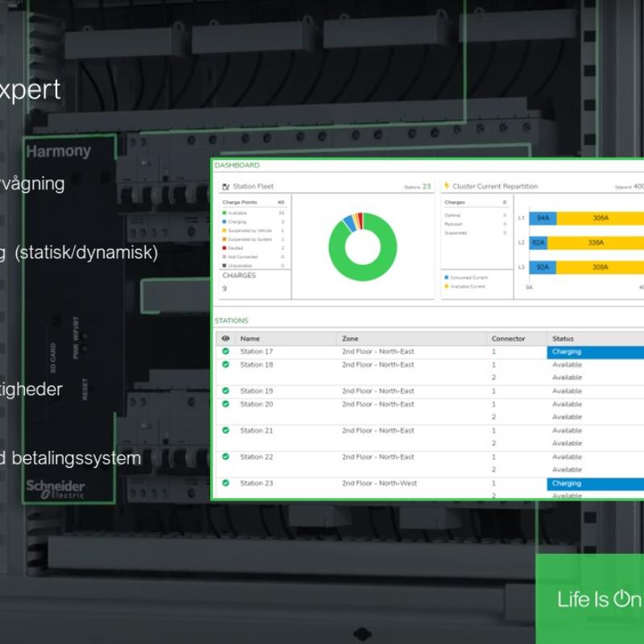This screenshot has width=644, height=644.
Task: Click the blue L2 62A bar segment
Action: [538, 243]
